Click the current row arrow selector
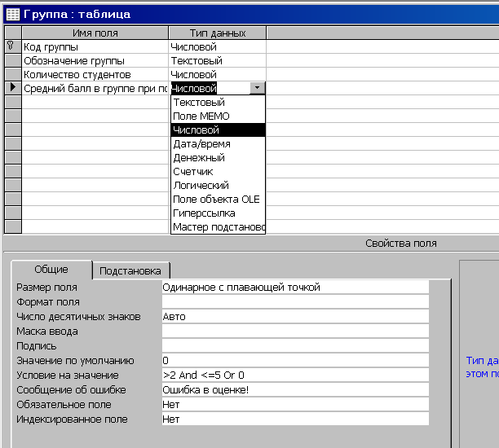 click(x=13, y=88)
